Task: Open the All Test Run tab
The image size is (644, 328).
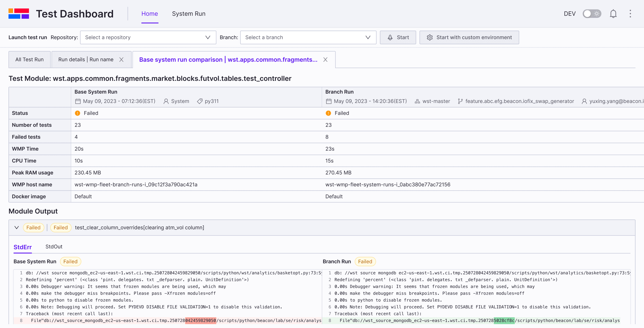Action: click(30, 60)
